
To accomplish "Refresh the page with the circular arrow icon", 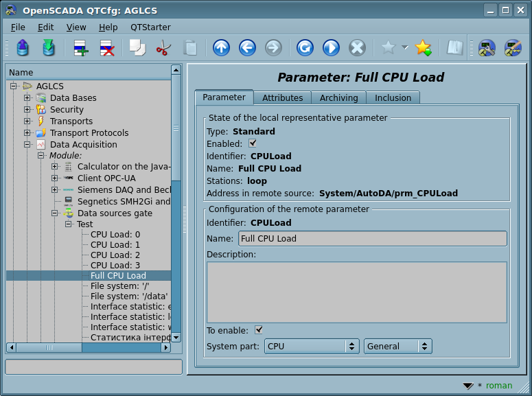I will click(x=305, y=47).
